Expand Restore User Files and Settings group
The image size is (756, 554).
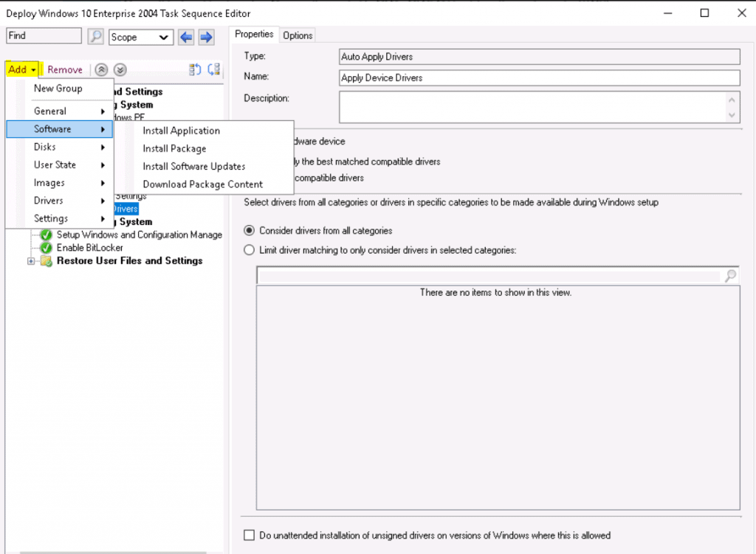[31, 261]
